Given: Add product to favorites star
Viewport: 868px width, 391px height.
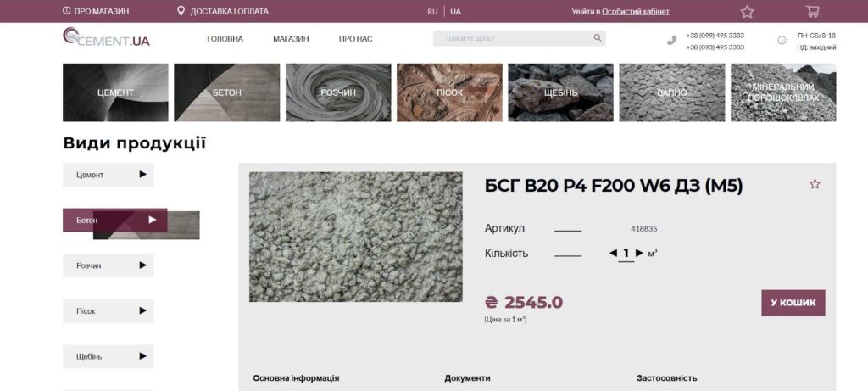Looking at the screenshot, I should pyautogui.click(x=815, y=184).
